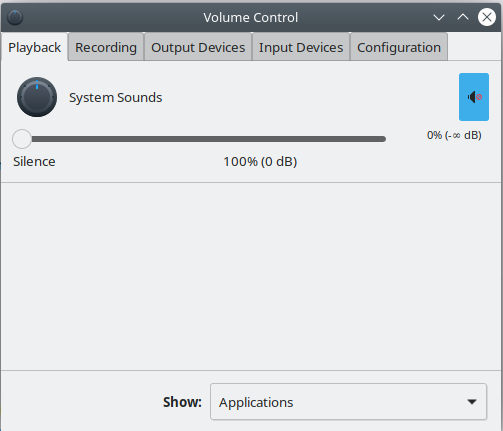Viewport: 503px width, 431px height.
Task: Click the volume slider handle at Silence
Action: pos(22,139)
